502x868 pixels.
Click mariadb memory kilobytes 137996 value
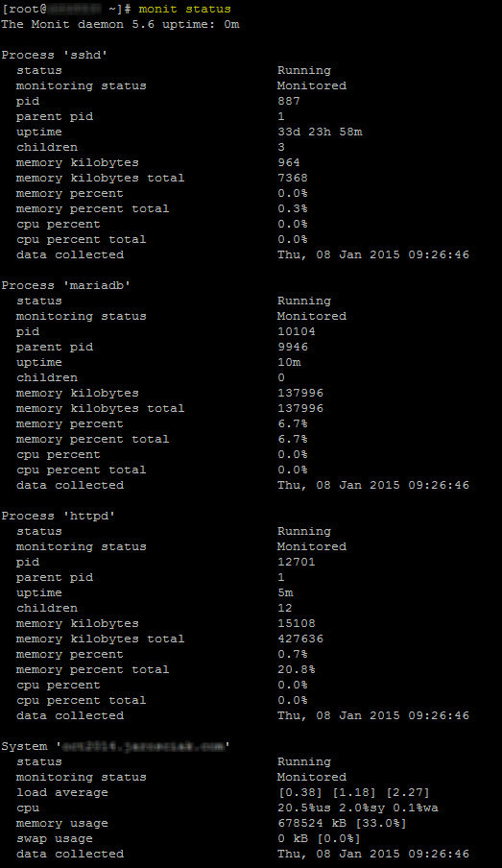coord(300,393)
